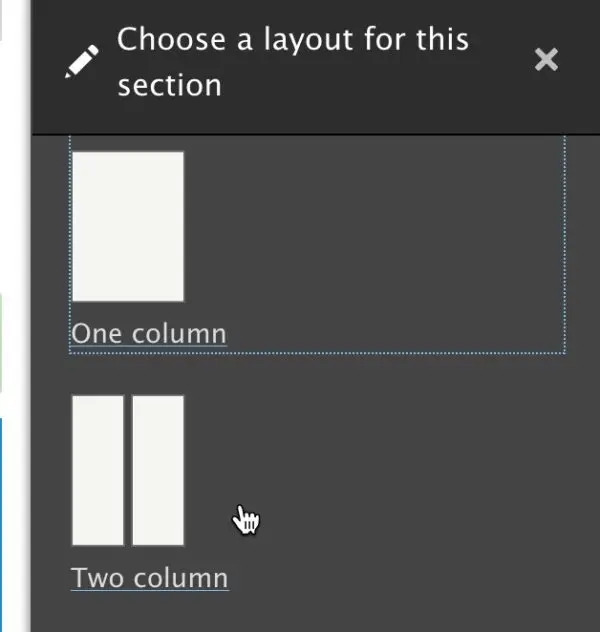The height and width of the screenshot is (632, 600).
Task: Click right bar of Two column icon
Action: [158, 470]
